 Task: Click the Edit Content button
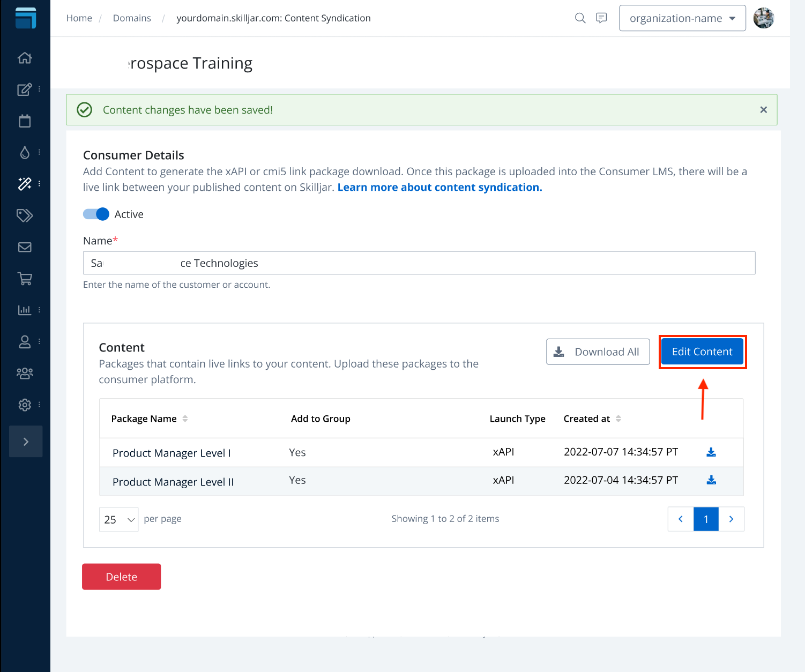tap(702, 352)
